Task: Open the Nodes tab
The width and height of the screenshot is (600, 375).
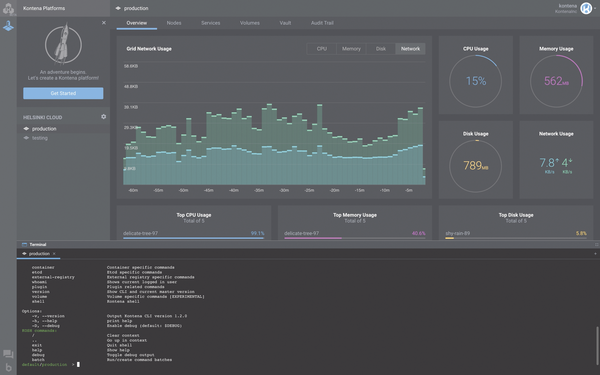Action: point(174,23)
